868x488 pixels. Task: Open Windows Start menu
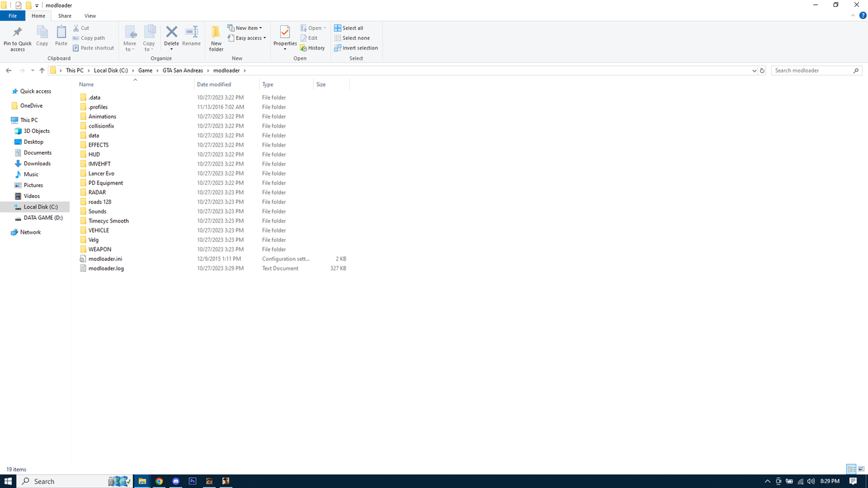click(x=8, y=481)
